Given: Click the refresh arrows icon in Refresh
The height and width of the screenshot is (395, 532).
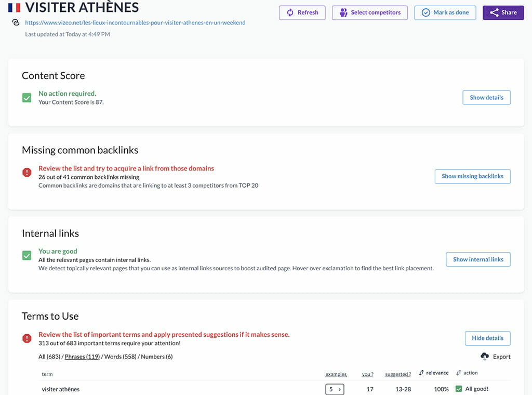Looking at the screenshot, I should (x=290, y=12).
